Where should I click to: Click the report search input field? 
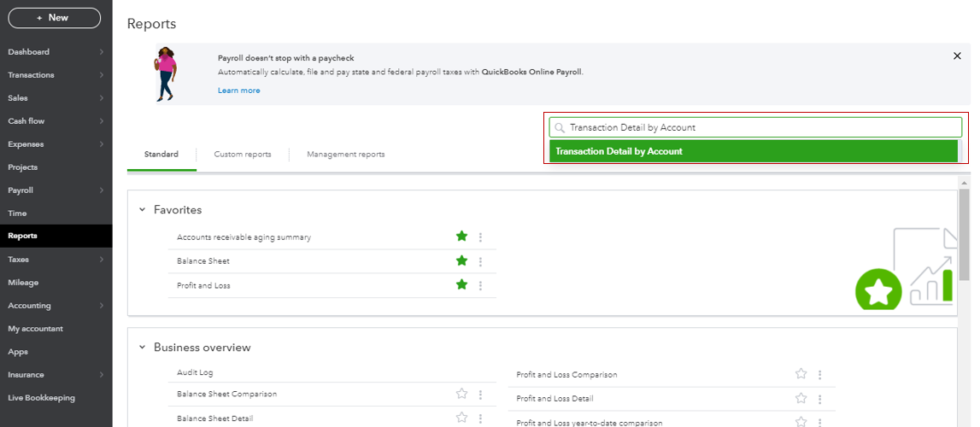click(x=760, y=128)
